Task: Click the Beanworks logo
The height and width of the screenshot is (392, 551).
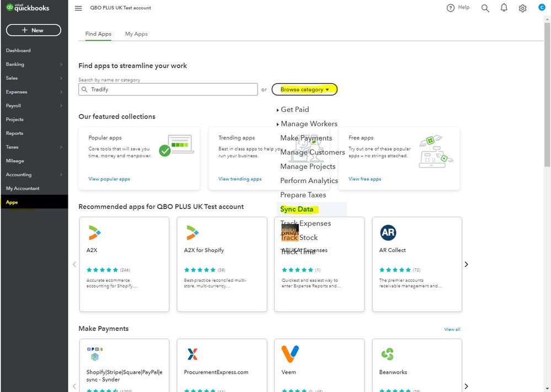Action: [387, 354]
